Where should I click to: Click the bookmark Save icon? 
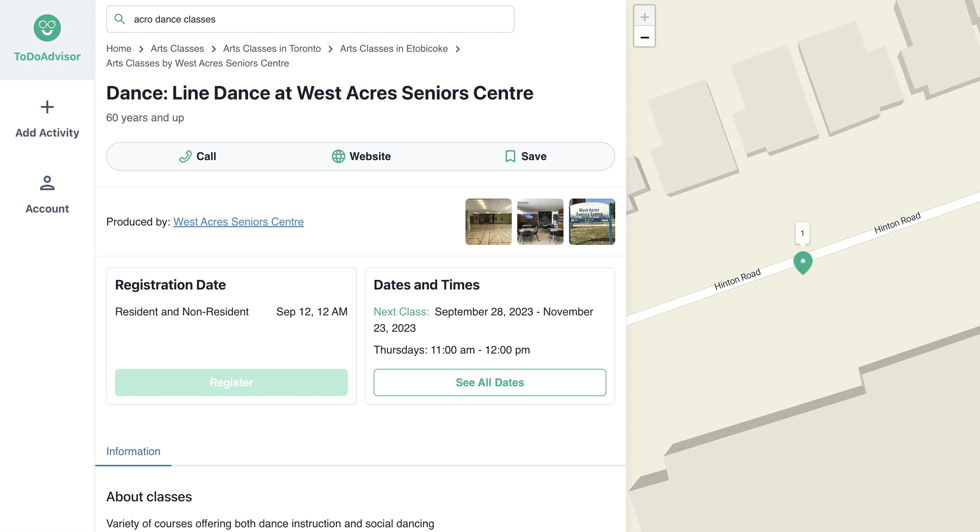pos(510,157)
